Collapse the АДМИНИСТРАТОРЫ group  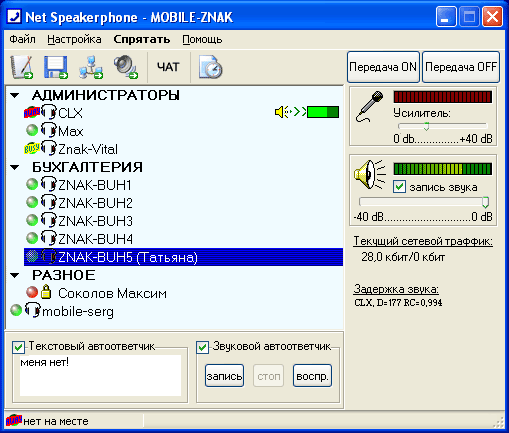coord(14,96)
